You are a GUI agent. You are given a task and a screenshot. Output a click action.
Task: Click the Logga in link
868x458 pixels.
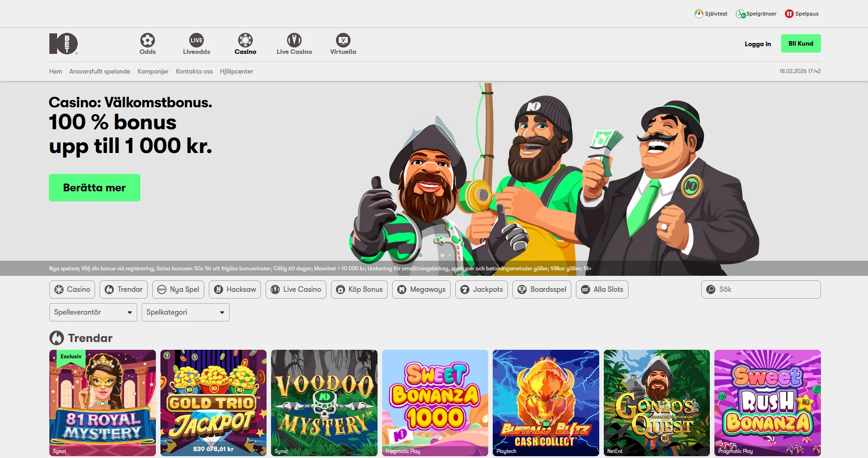pos(757,44)
